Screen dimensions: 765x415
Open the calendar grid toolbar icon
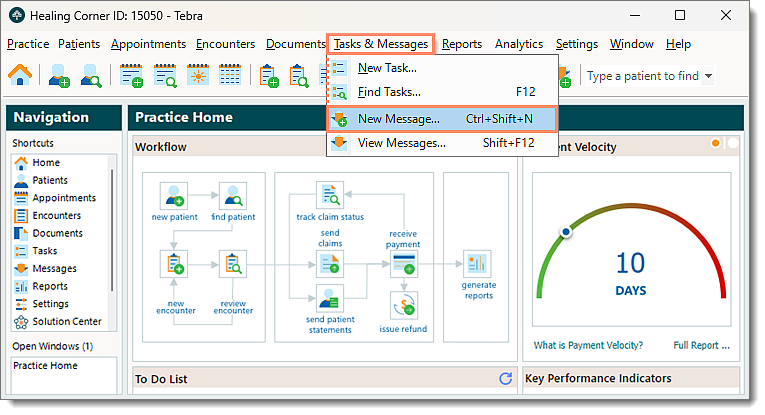tap(230, 75)
